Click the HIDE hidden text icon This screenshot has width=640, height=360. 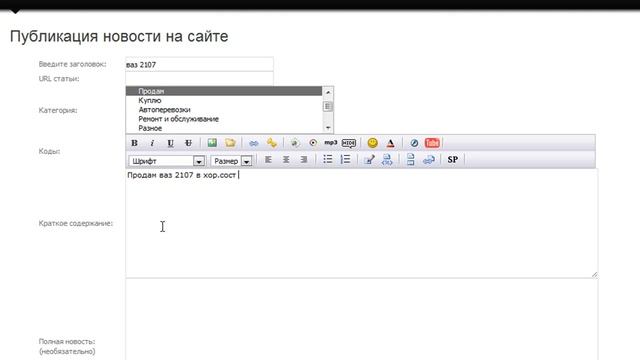[x=349, y=143]
